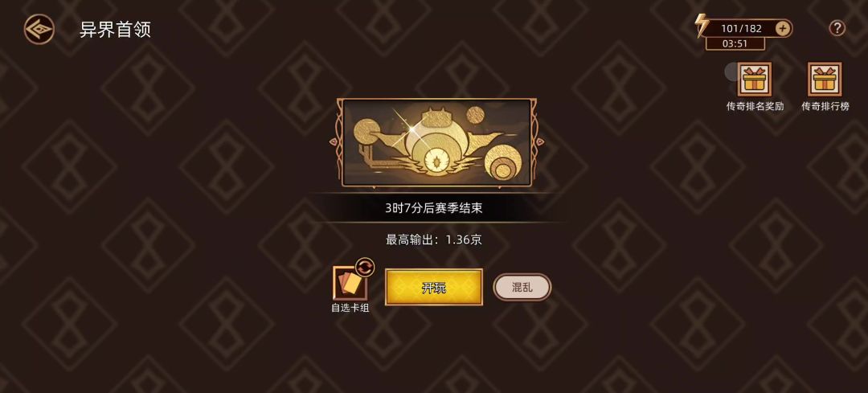Screen dimensions: 868x393
Task: Tap the 101/182 energy counter
Action: [x=741, y=28]
